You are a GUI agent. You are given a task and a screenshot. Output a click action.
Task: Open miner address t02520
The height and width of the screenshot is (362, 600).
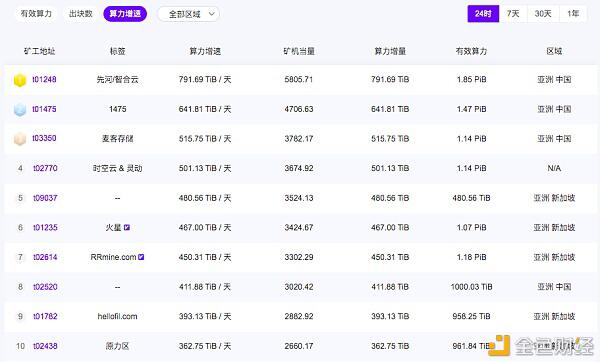coord(45,287)
